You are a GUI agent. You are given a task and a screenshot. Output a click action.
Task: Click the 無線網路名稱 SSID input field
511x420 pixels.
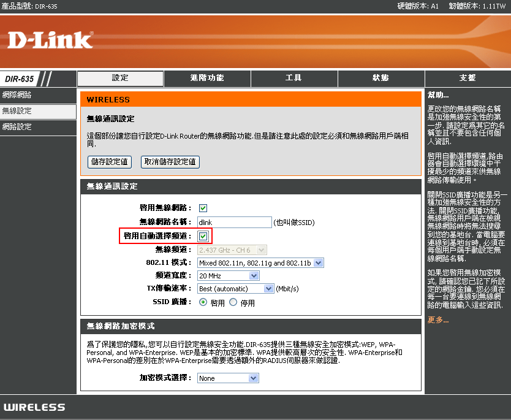pos(234,223)
